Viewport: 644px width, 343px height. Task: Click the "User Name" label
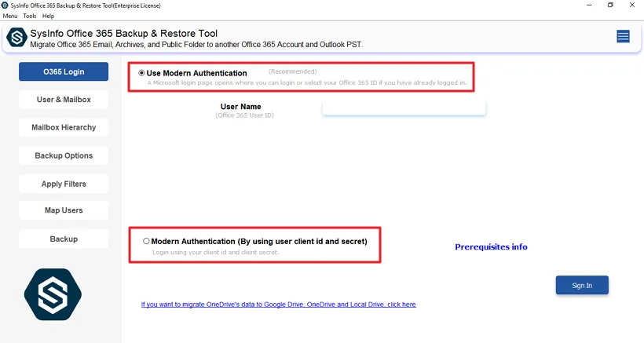tap(240, 106)
